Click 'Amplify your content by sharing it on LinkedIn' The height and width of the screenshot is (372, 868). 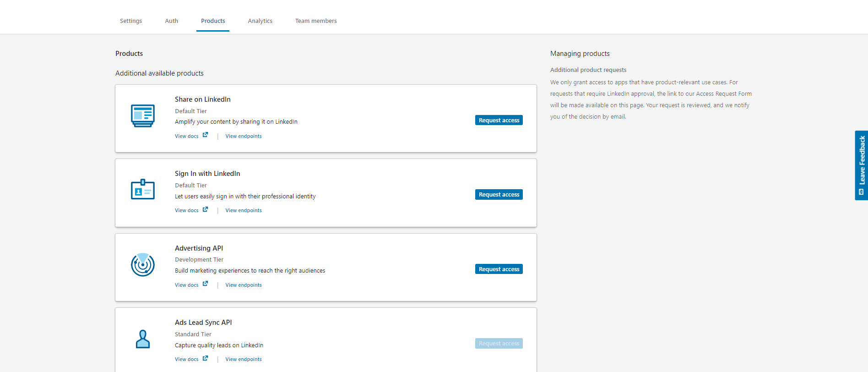(236, 122)
